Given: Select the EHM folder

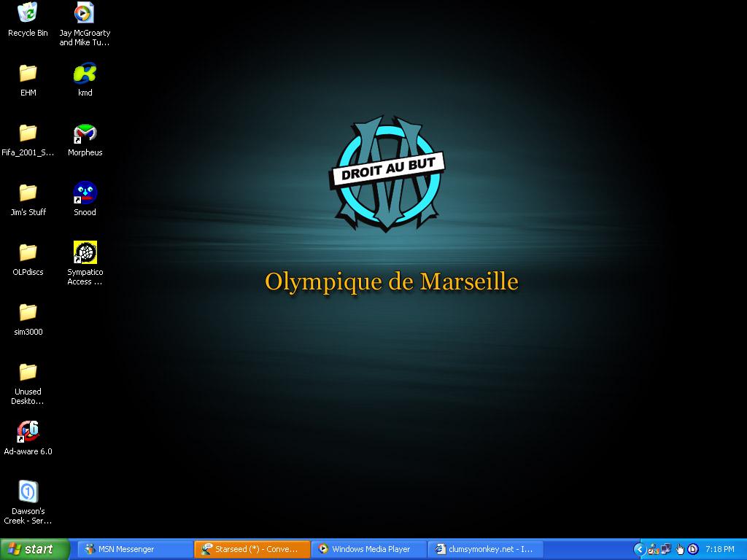Looking at the screenshot, I should pyautogui.click(x=28, y=74).
